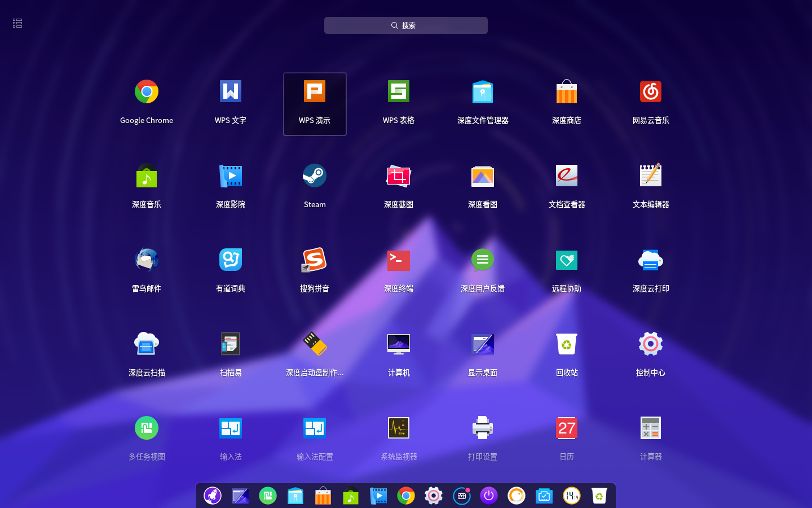Open clock widget in the dock
The width and height of the screenshot is (812, 508).
(572, 496)
